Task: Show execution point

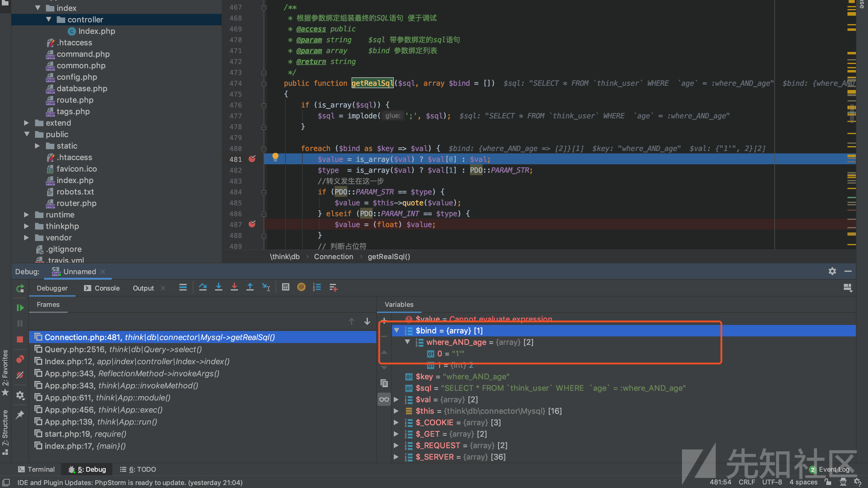Action: (x=183, y=287)
